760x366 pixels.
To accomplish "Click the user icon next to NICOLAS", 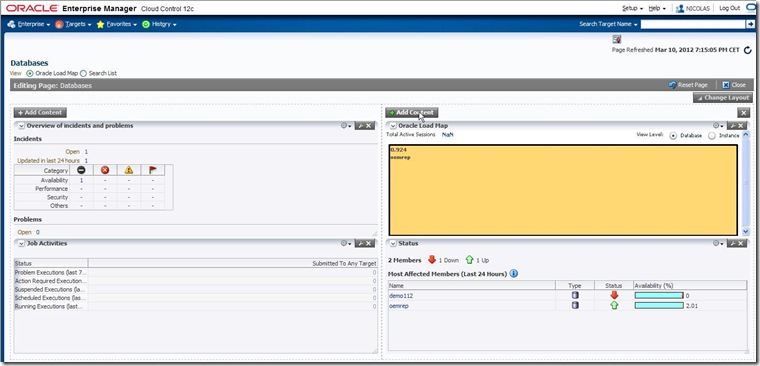I will point(680,8).
